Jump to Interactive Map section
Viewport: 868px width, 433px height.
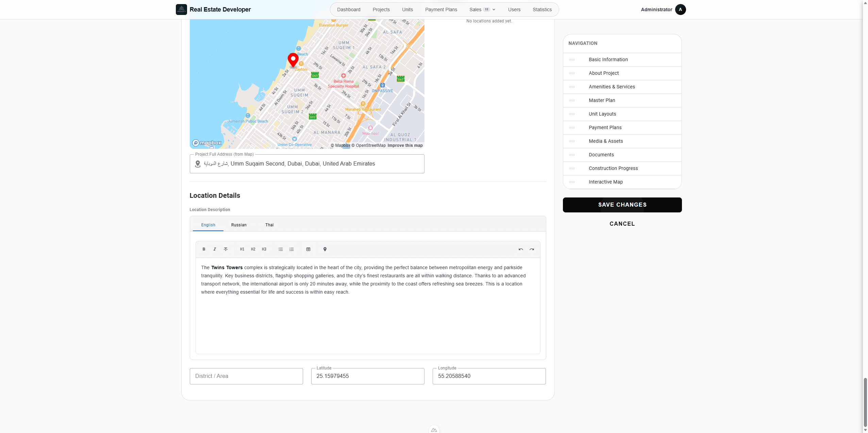pyautogui.click(x=622, y=182)
